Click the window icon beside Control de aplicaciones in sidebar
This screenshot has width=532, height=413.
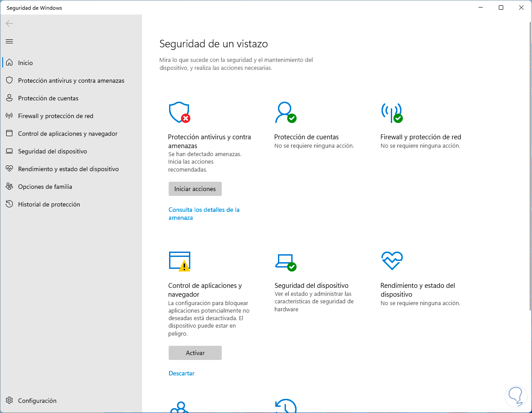click(x=9, y=134)
